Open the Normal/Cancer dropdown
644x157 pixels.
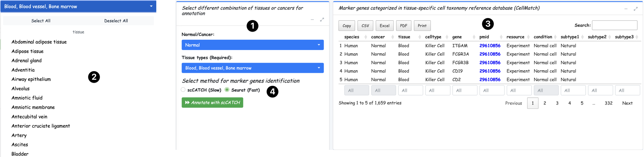coord(253,45)
